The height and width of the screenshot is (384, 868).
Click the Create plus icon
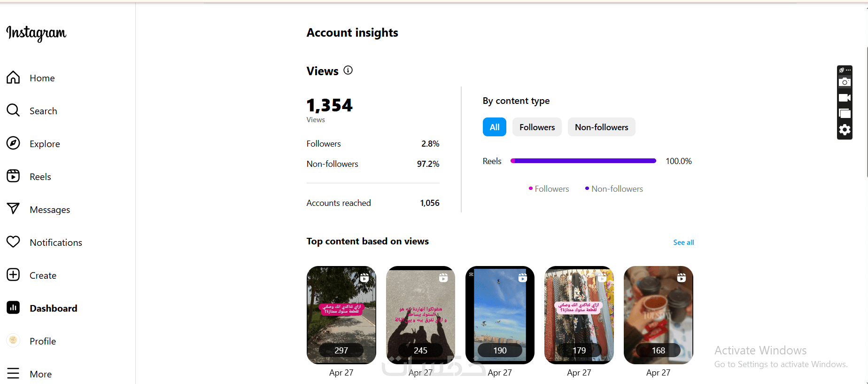[13, 275]
